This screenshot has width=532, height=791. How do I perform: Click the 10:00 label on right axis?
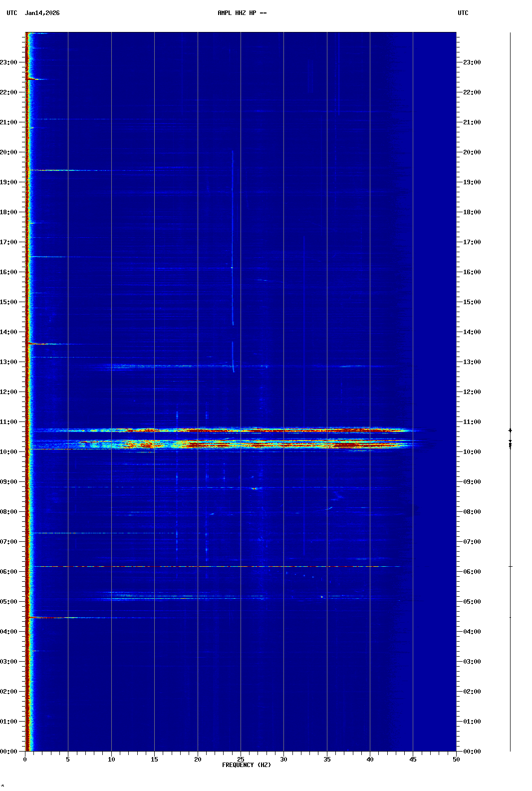[x=472, y=452]
